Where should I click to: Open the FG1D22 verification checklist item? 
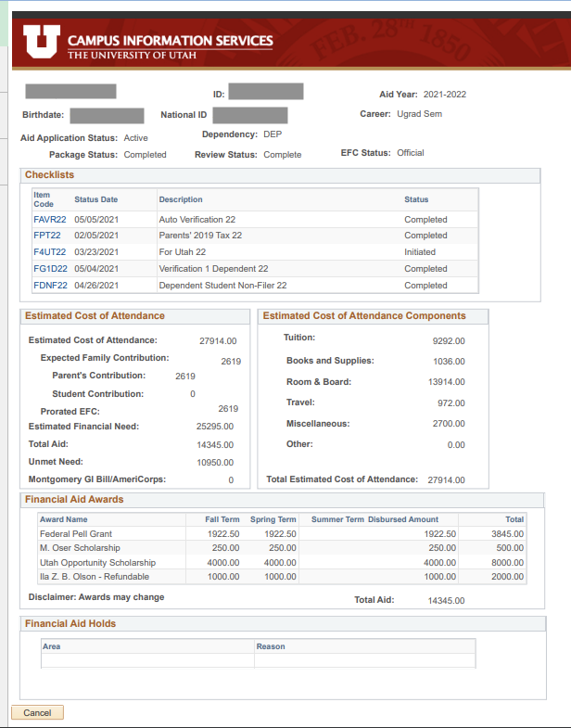[x=50, y=269]
